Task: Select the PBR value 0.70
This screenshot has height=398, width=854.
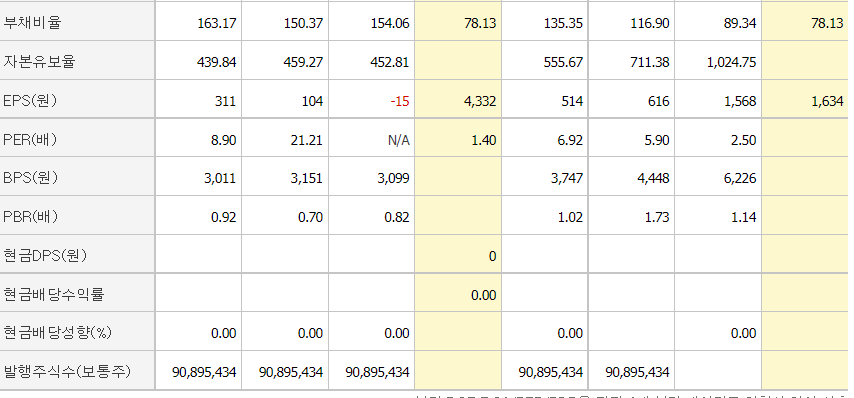Action: tap(310, 218)
